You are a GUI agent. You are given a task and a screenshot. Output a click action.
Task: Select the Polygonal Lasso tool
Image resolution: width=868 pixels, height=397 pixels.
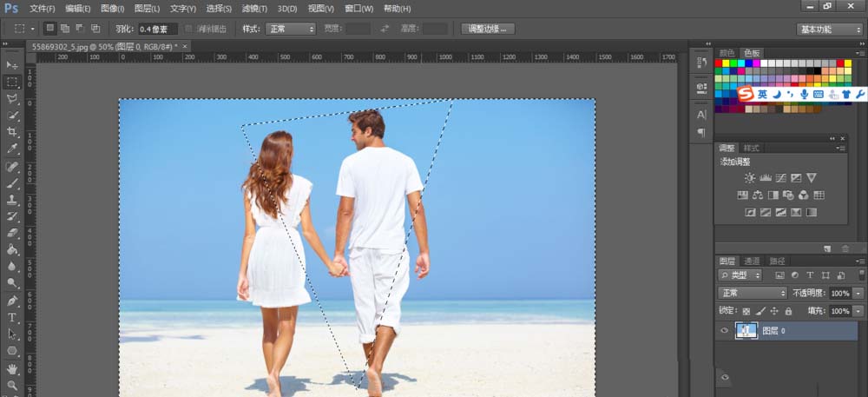point(12,98)
